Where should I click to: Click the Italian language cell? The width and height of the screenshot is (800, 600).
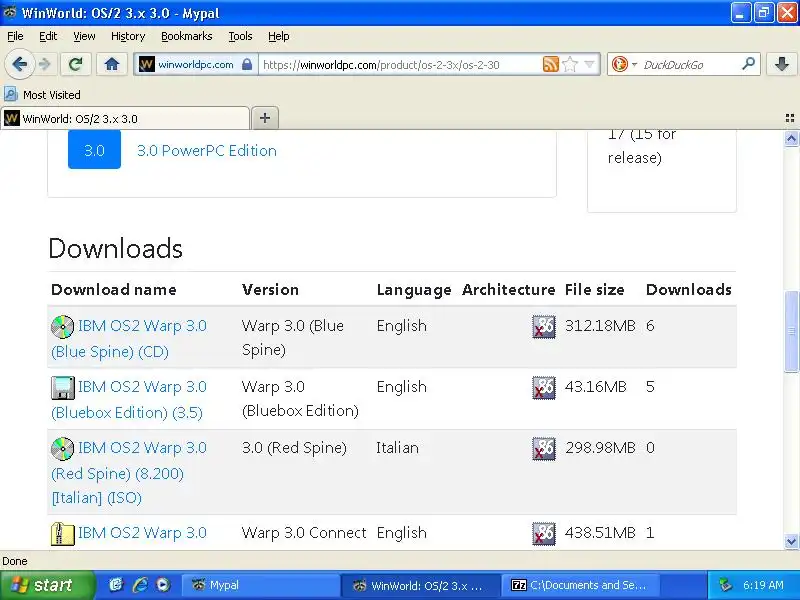coord(397,447)
